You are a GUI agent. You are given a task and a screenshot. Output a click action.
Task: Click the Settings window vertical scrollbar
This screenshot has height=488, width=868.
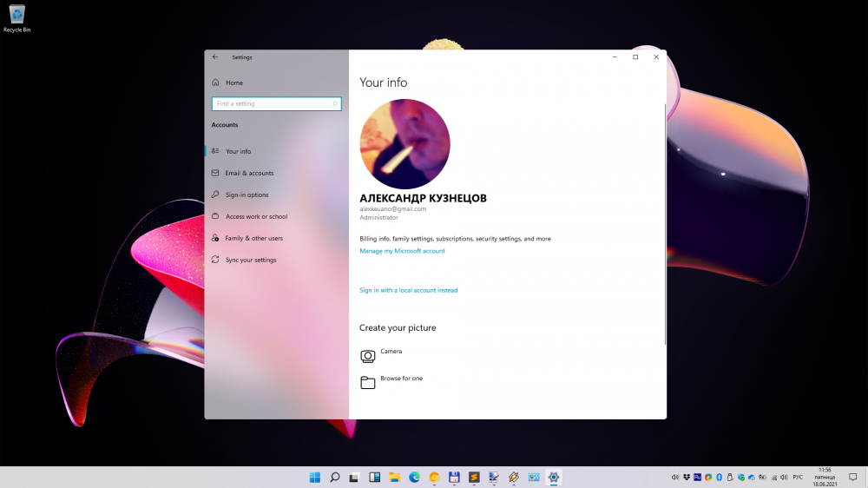pos(665,223)
